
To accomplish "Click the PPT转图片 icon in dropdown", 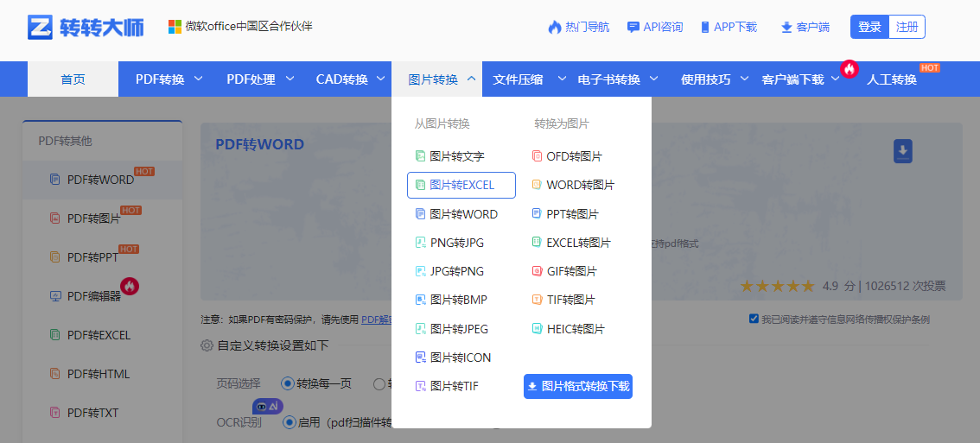I will pos(537,213).
